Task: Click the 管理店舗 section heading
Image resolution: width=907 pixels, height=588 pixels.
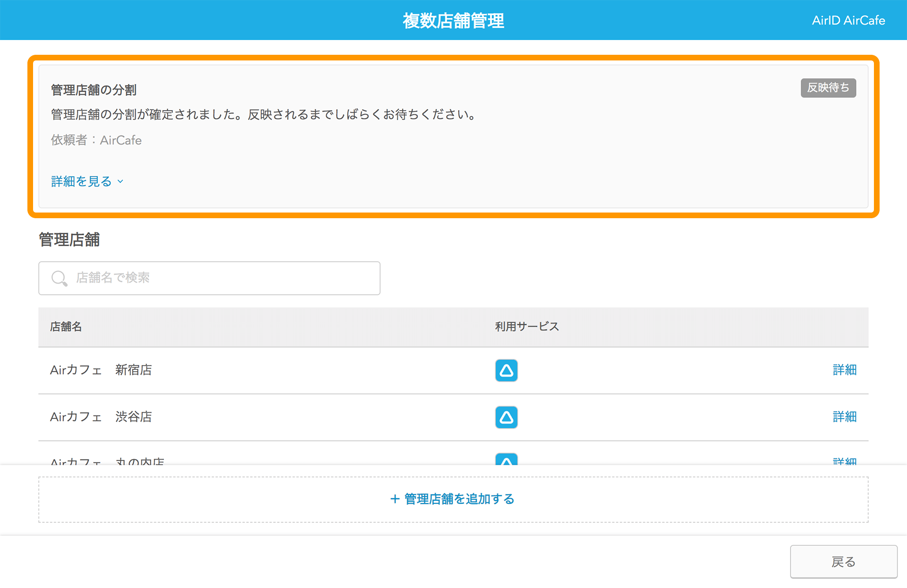Action: coord(69,239)
